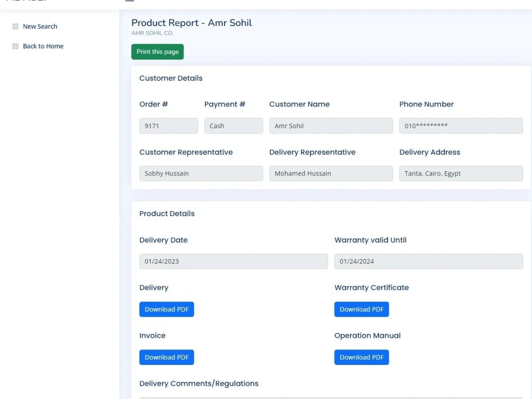Click the Back to Home grid icon
The width and height of the screenshot is (532, 399).
(x=14, y=46)
